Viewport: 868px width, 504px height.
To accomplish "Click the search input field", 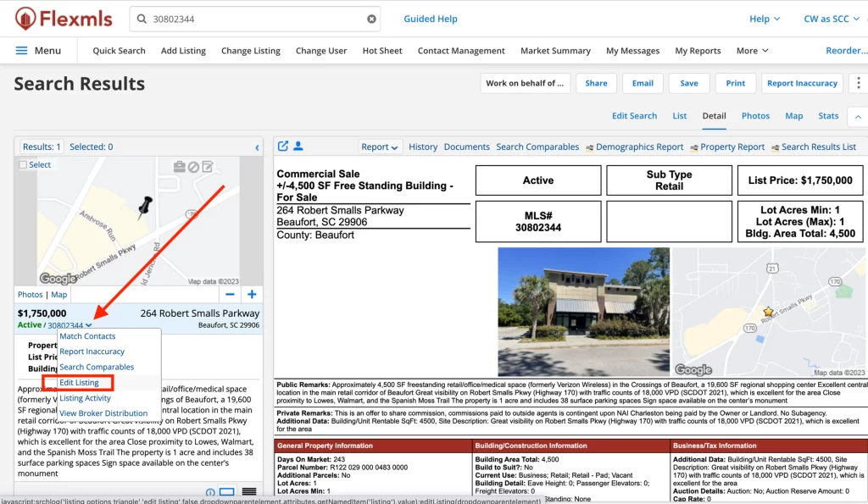I will (x=255, y=19).
